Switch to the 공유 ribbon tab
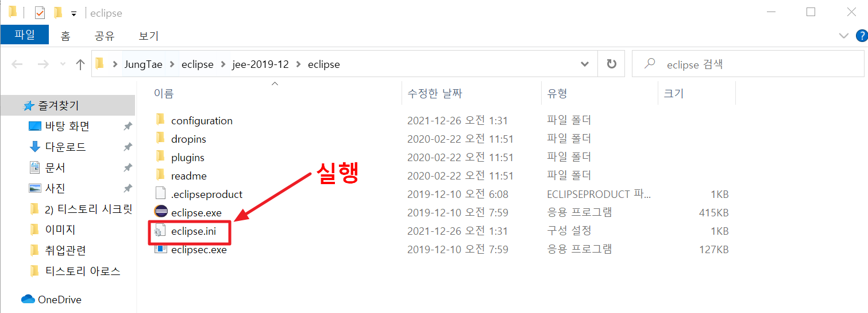The width and height of the screenshot is (868, 313). click(105, 36)
